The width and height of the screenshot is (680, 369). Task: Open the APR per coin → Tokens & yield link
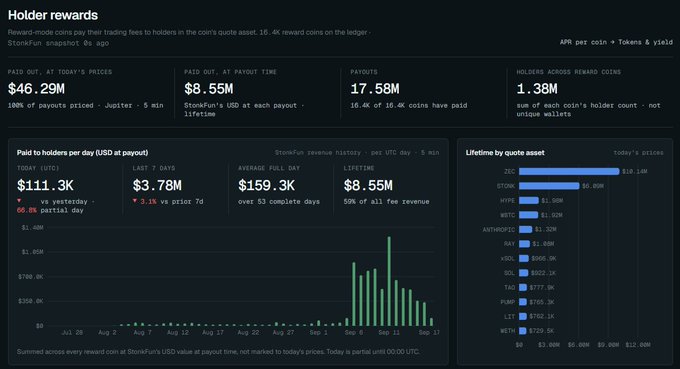click(616, 42)
